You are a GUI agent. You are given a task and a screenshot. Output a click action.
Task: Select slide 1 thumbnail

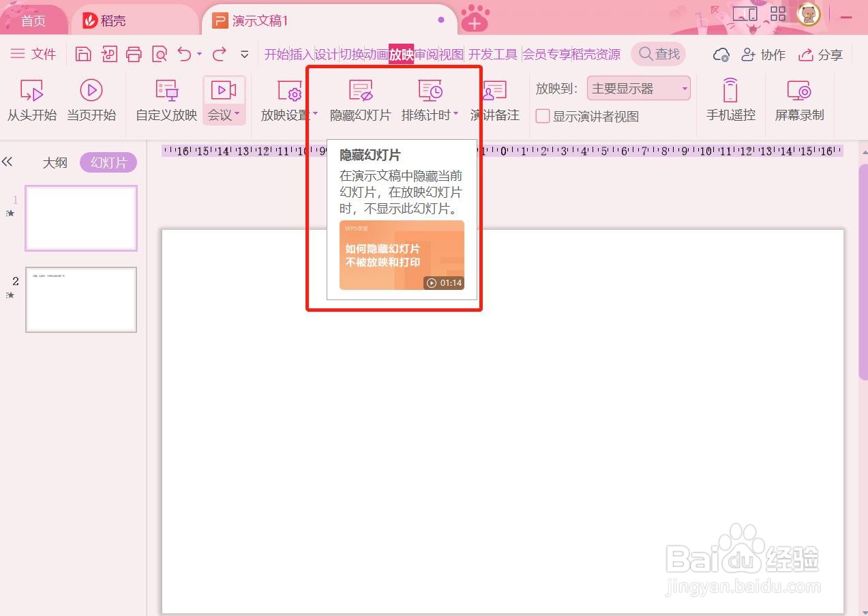point(81,218)
